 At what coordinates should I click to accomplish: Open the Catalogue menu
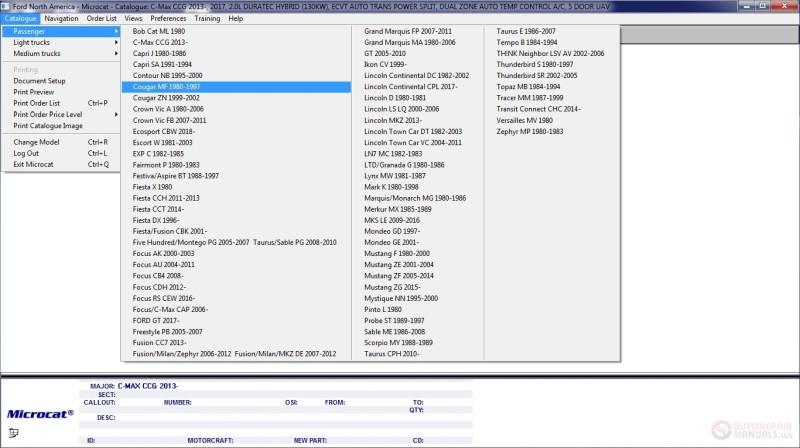pyautogui.click(x=20, y=18)
